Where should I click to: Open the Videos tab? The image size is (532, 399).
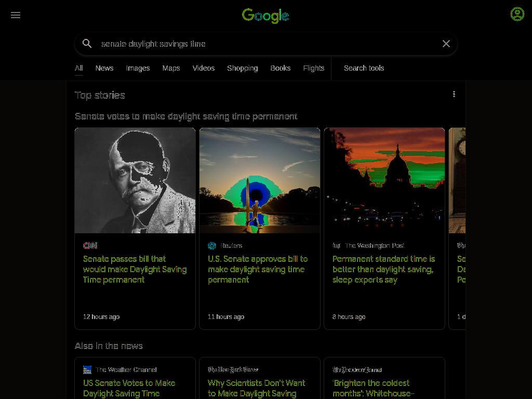click(x=204, y=68)
